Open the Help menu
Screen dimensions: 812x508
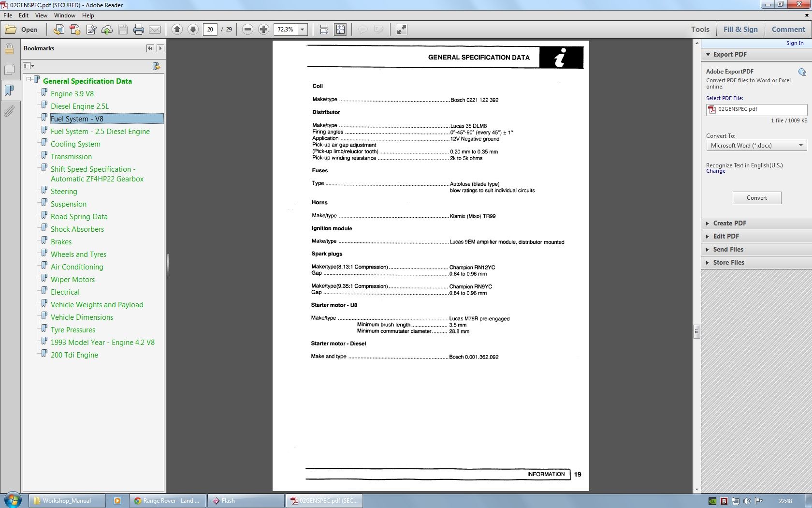pos(88,15)
